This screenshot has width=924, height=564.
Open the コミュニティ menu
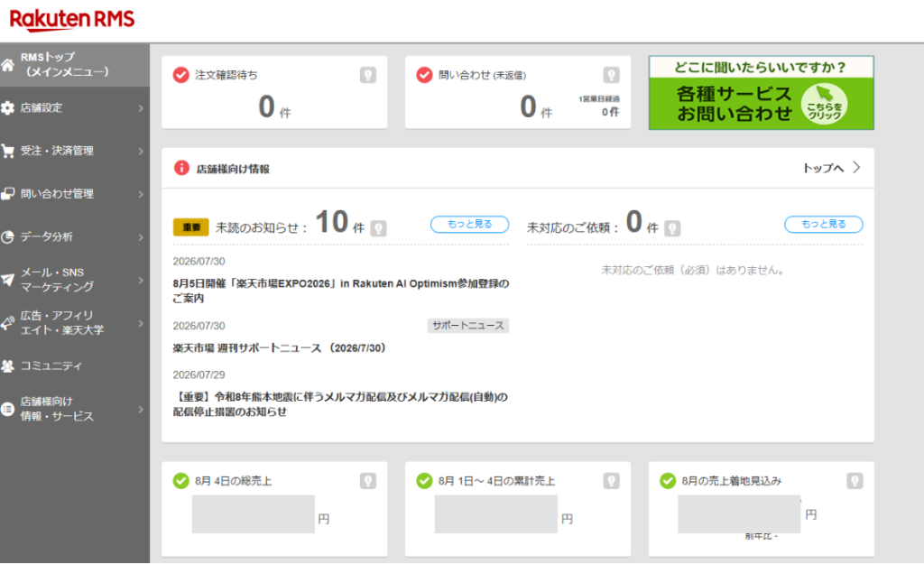[75, 366]
